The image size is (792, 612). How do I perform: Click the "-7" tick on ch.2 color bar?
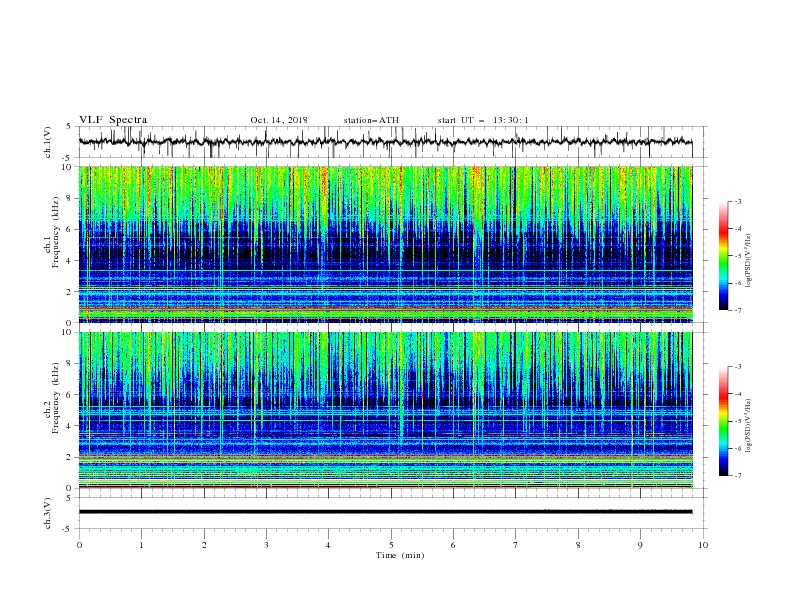coord(737,475)
